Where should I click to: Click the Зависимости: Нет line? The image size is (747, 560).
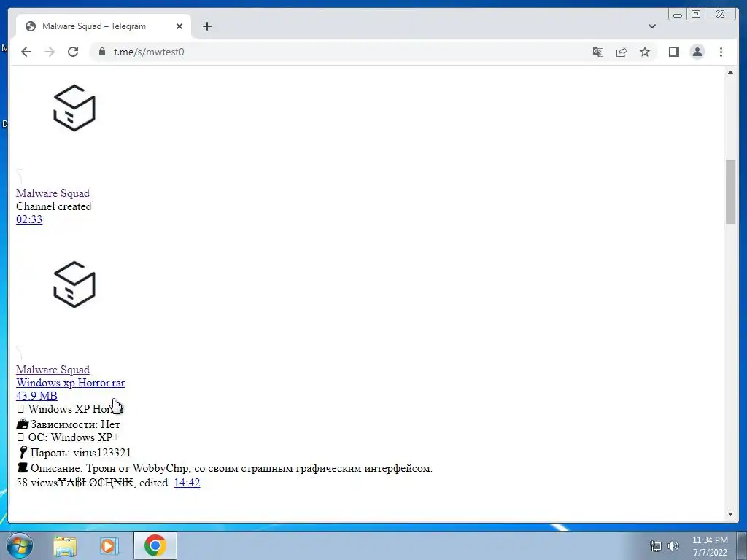pyautogui.click(x=68, y=424)
